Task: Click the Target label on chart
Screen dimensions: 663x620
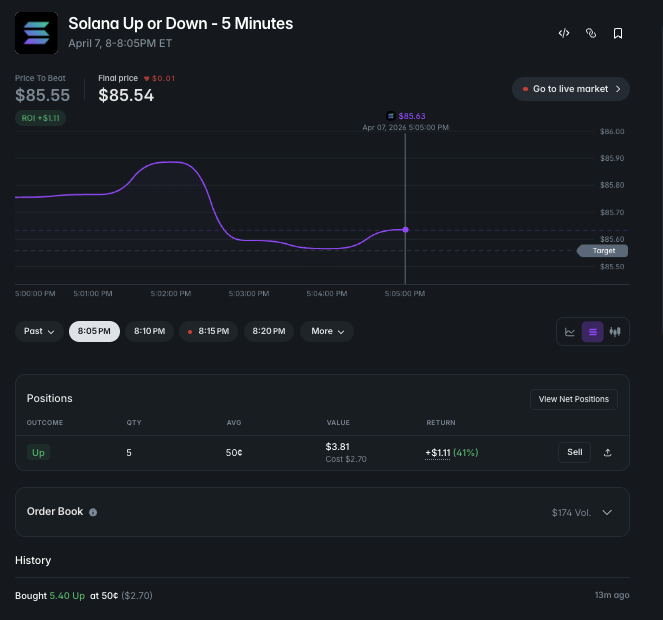Action: pos(603,251)
